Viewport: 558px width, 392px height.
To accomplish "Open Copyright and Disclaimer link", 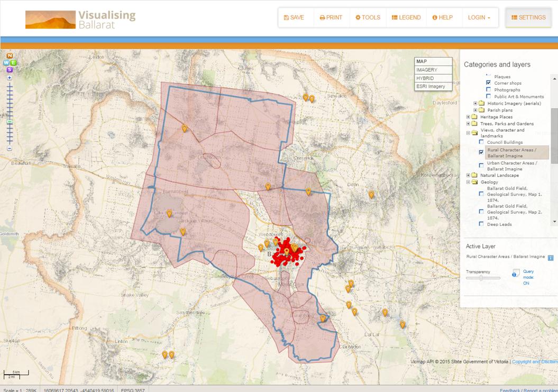I will 535,361.
